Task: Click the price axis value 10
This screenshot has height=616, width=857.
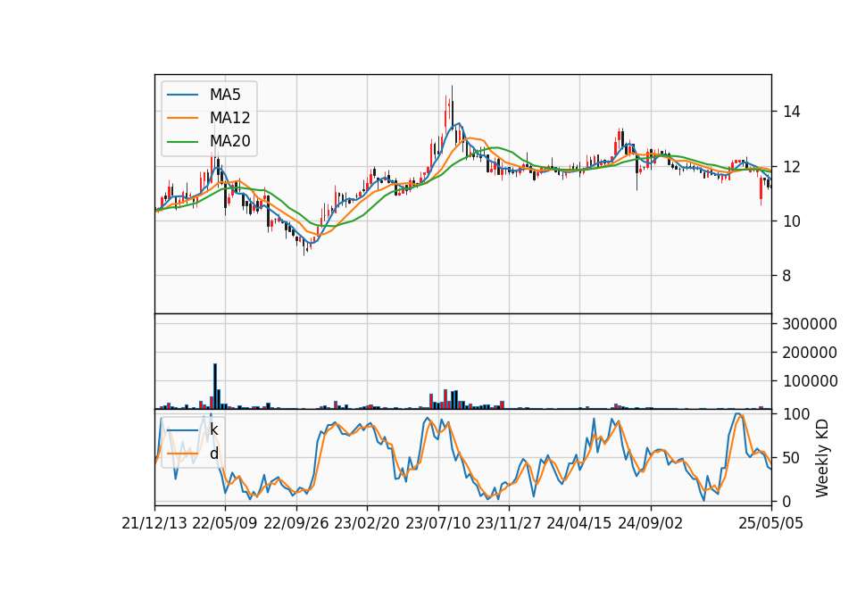Action: pos(792,221)
